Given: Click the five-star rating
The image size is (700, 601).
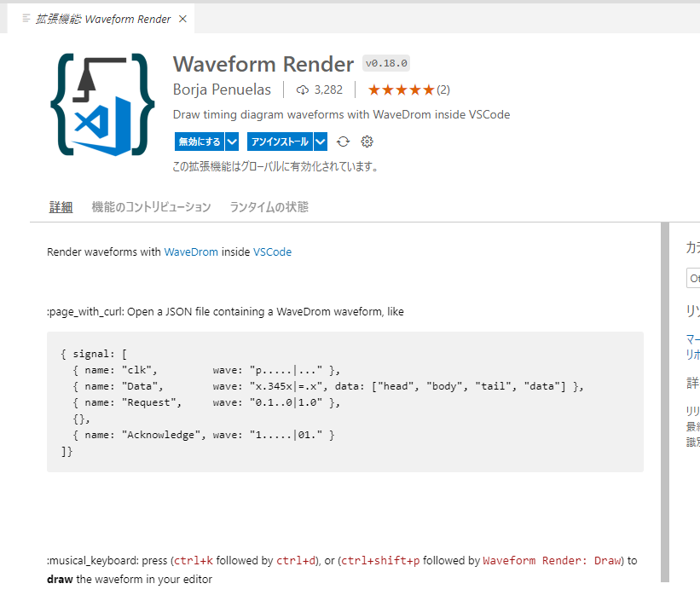Looking at the screenshot, I should [x=401, y=90].
